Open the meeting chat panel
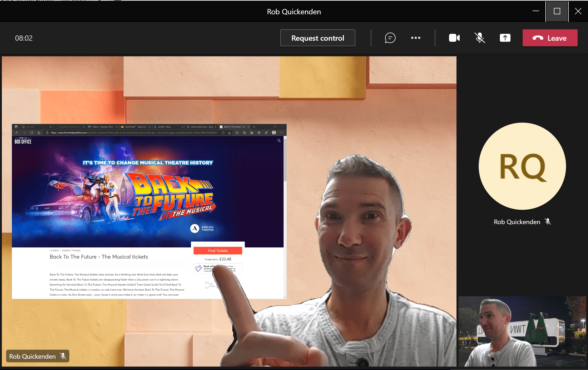The image size is (588, 370). 390,38
